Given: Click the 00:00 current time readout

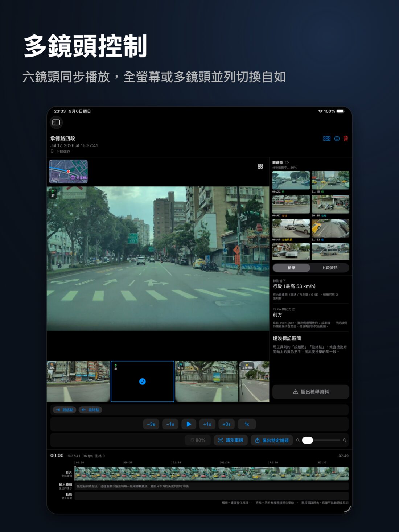Looking at the screenshot, I should [x=57, y=455].
